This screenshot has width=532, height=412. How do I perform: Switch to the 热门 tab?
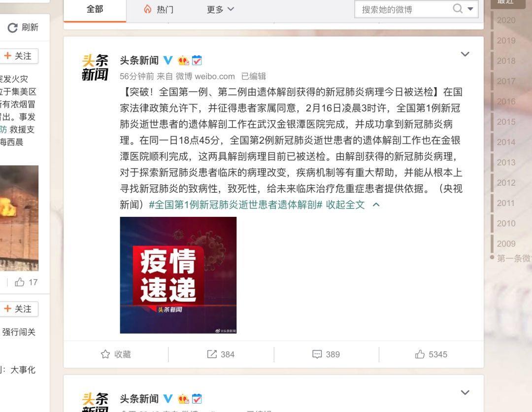click(x=159, y=9)
